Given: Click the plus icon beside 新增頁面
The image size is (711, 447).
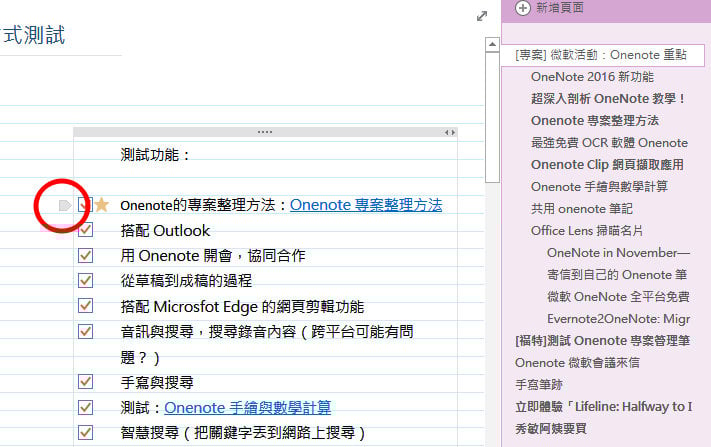Looking at the screenshot, I should (x=523, y=8).
